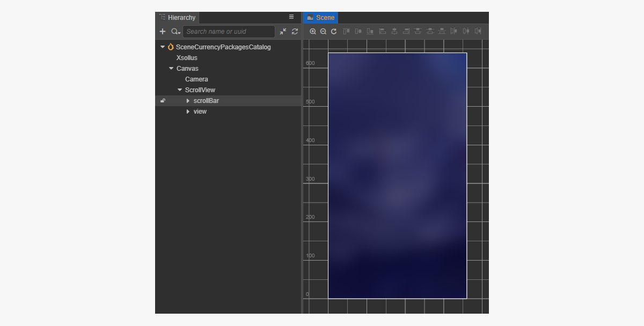This screenshot has height=326, width=644.
Task: Open the Hierarchy panel menu
Action: coord(291,17)
